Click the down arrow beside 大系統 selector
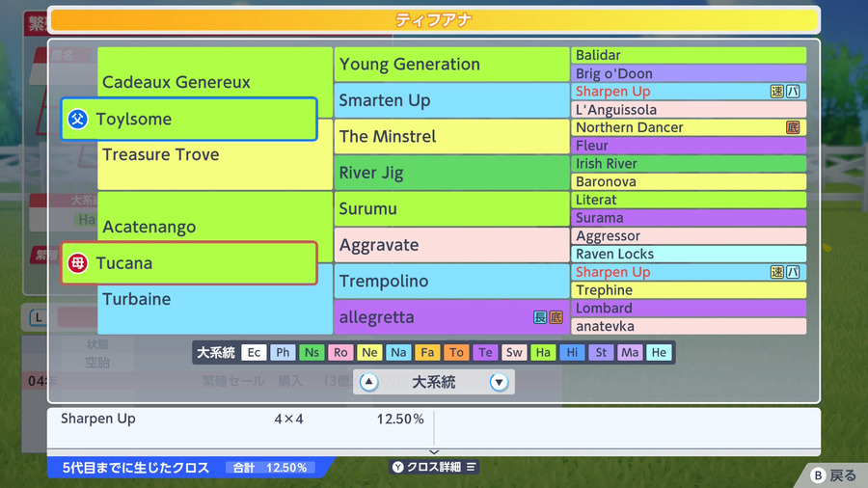 coord(499,382)
